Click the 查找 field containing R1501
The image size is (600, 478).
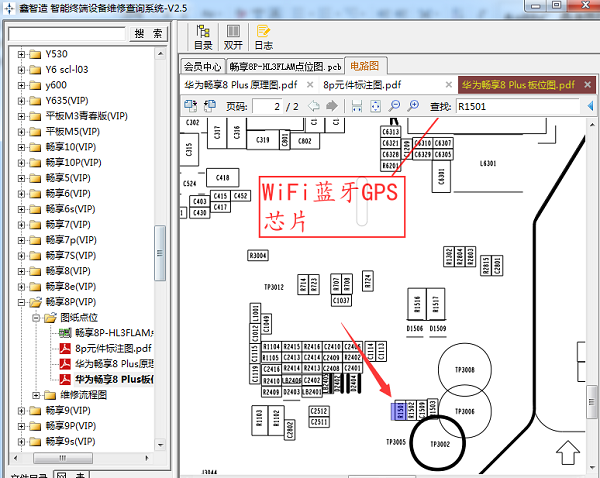517,106
